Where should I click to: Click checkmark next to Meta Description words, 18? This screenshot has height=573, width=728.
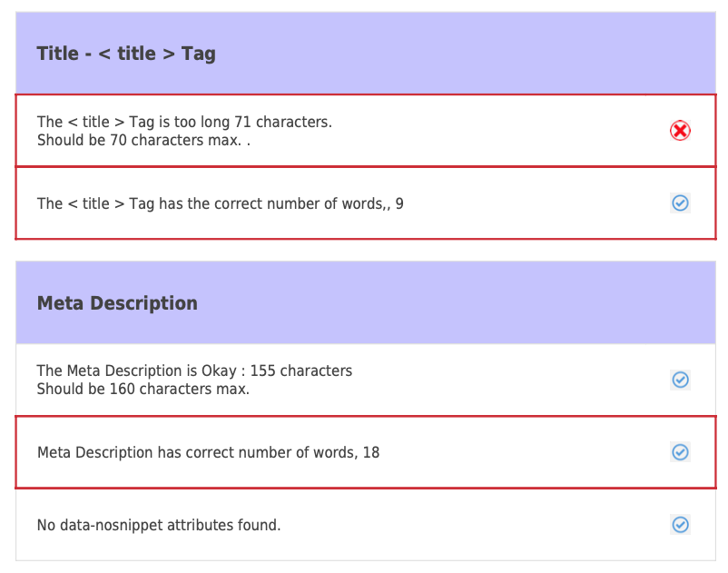coord(680,452)
